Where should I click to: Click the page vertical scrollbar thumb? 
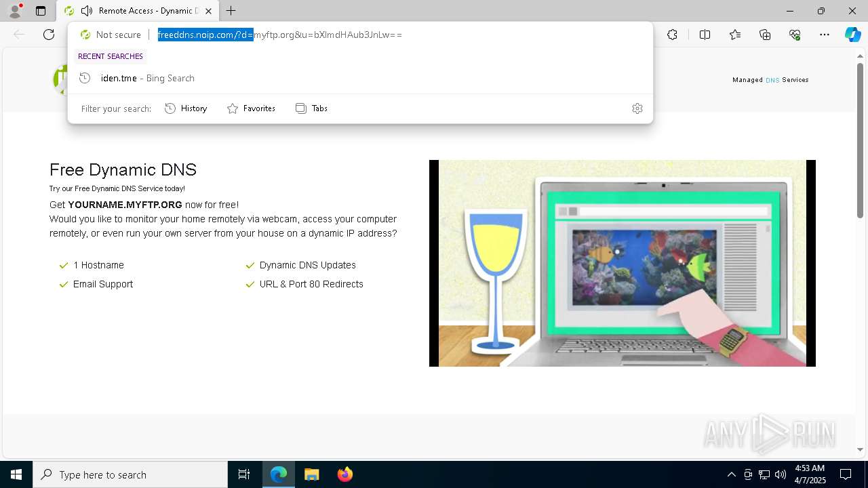click(x=860, y=141)
